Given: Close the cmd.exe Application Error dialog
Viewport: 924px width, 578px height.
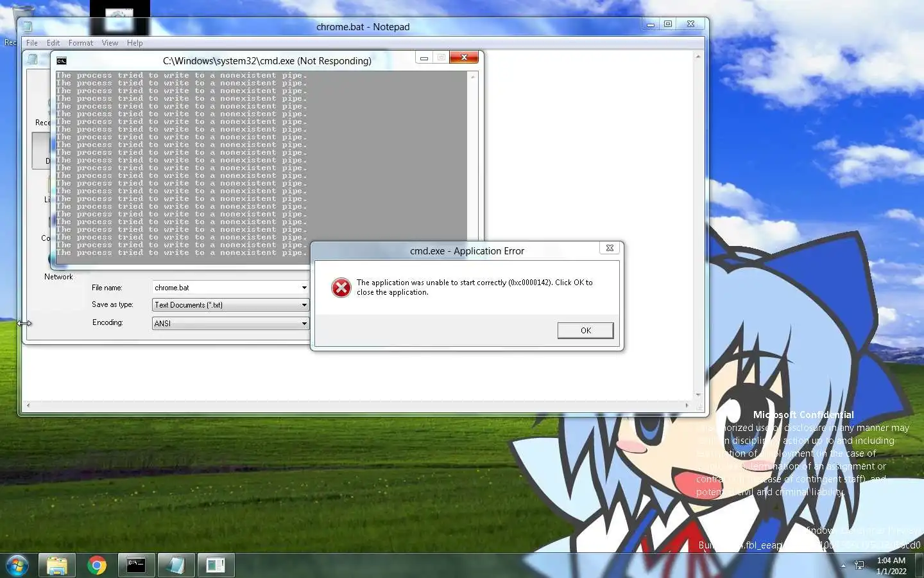Looking at the screenshot, I should [610, 248].
